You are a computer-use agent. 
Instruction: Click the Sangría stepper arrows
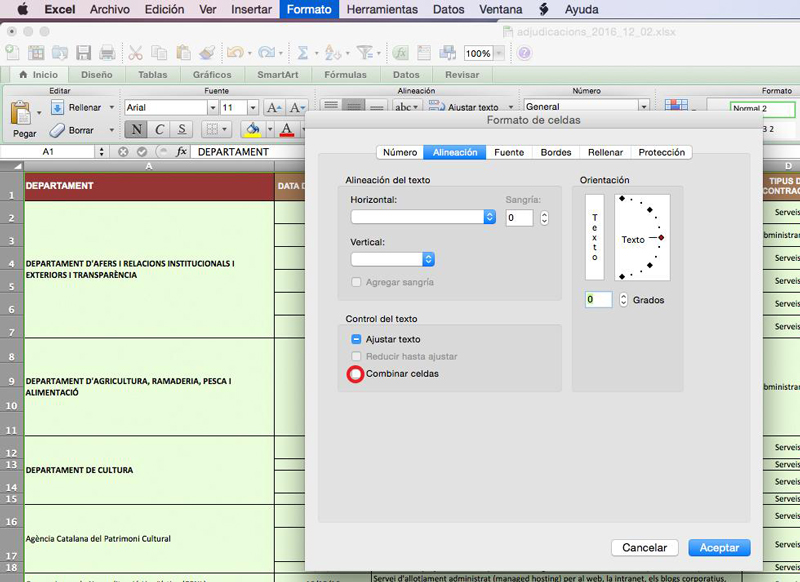(x=544, y=218)
